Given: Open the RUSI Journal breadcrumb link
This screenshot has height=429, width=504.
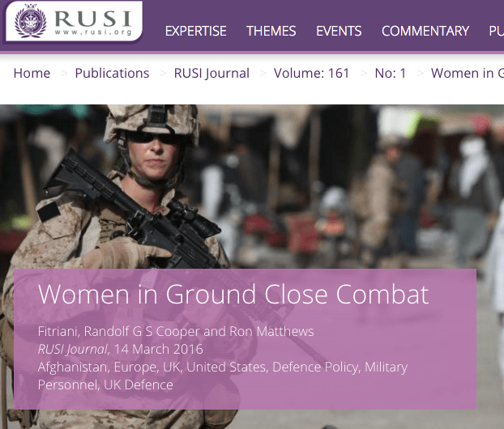Looking at the screenshot, I should click(211, 73).
